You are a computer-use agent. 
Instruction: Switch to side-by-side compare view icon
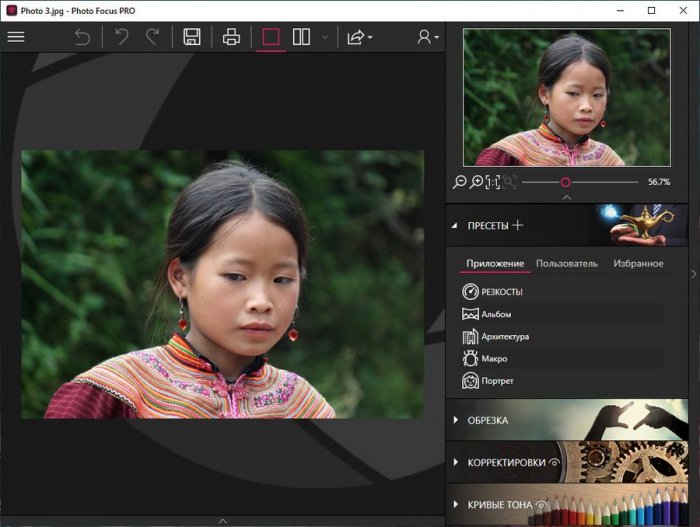point(301,37)
